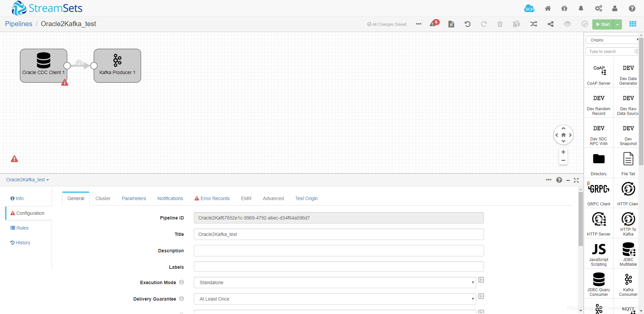Viewport: 644px width, 314px height.
Task: Show Execution Mode info tooltip icon
Action: coord(181,282)
